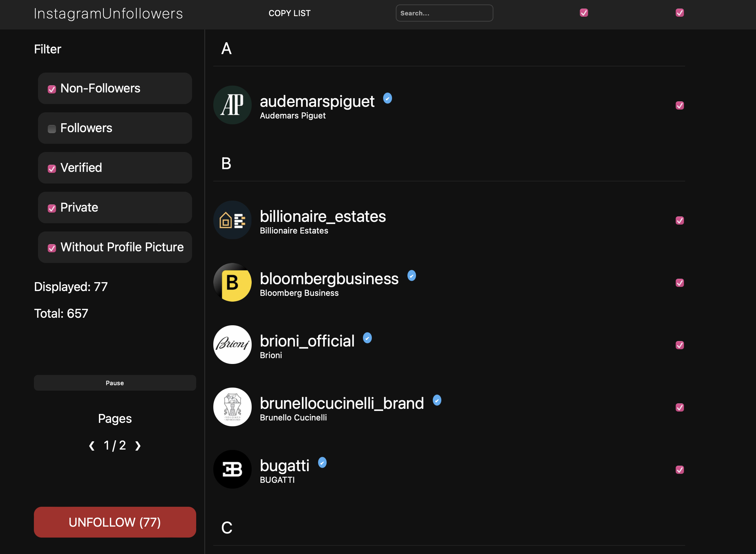Open audemarspiguet profile avatar
Image resolution: width=756 pixels, height=554 pixels.
(x=232, y=105)
